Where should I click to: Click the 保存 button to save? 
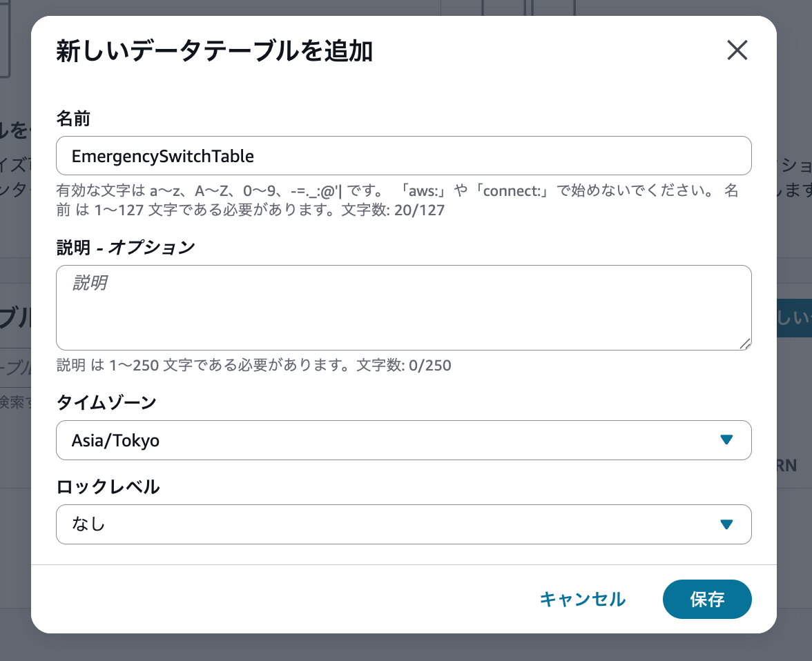click(x=707, y=599)
